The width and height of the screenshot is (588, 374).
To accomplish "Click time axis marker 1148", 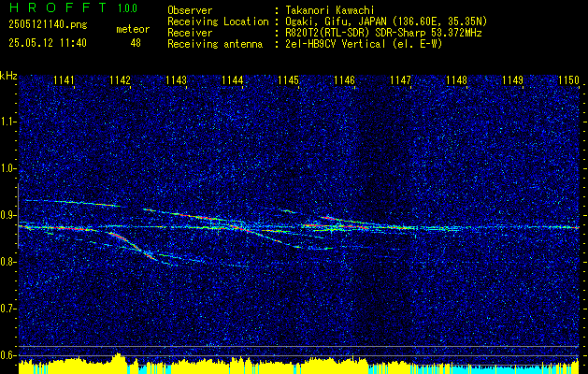I will coord(457,80).
